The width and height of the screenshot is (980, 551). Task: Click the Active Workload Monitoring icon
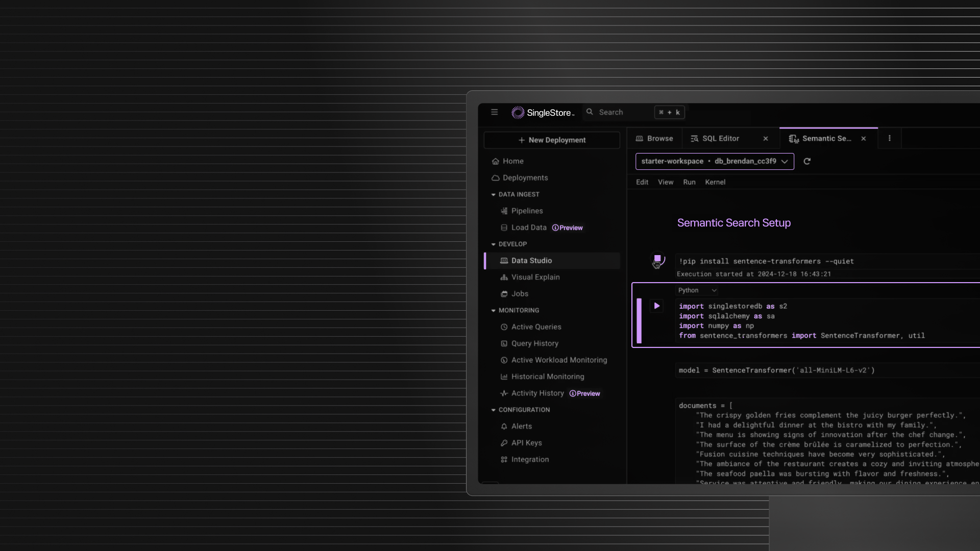pyautogui.click(x=504, y=360)
